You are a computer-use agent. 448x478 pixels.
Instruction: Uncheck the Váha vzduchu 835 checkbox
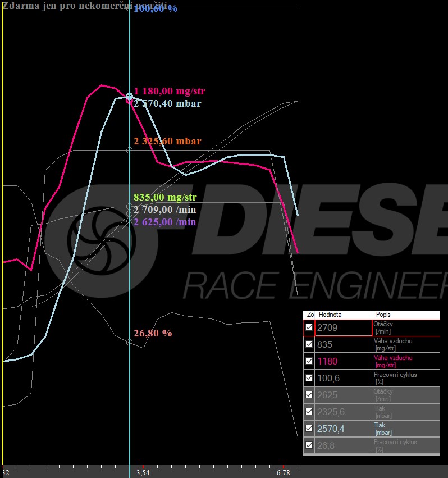pyautogui.click(x=309, y=344)
